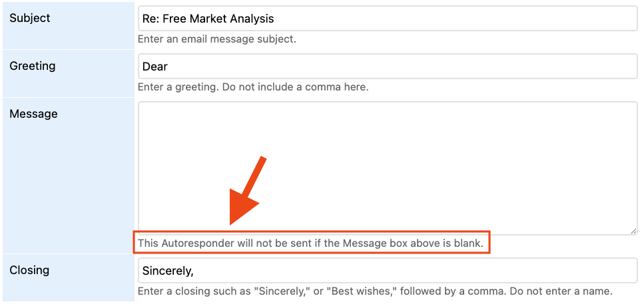Click the Subject input field
Viewport: 644px width, 308px height.
click(387, 19)
